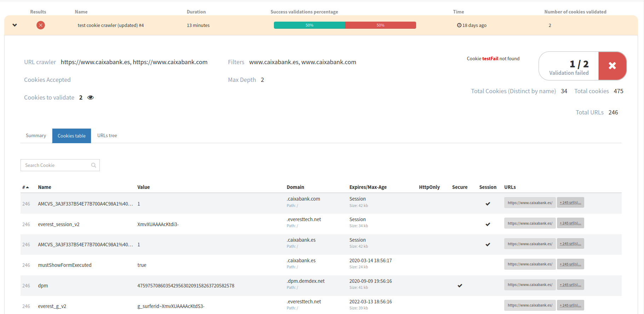
Task: Click the Total cookies 475 value
Action: point(619,91)
